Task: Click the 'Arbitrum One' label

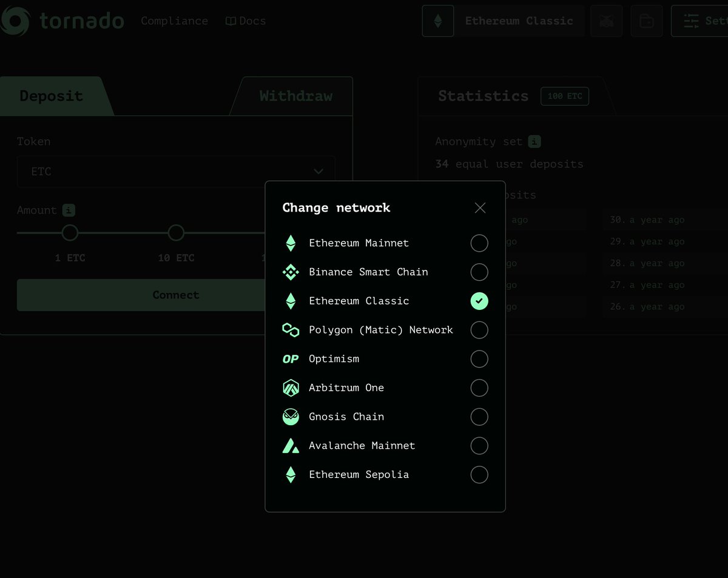Action: [x=346, y=388]
